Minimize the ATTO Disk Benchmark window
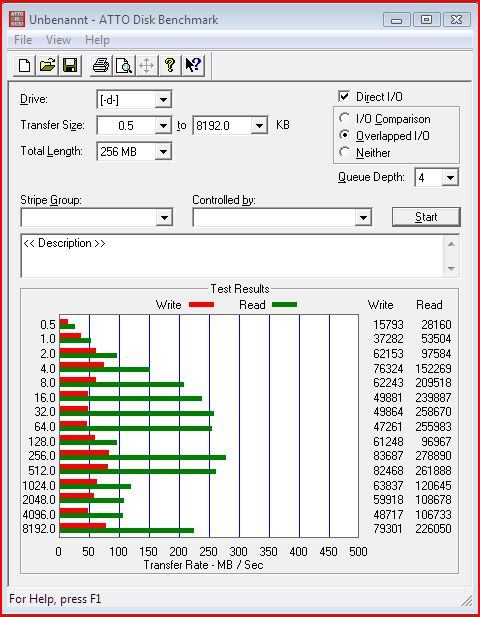The image size is (480, 617). click(396, 20)
